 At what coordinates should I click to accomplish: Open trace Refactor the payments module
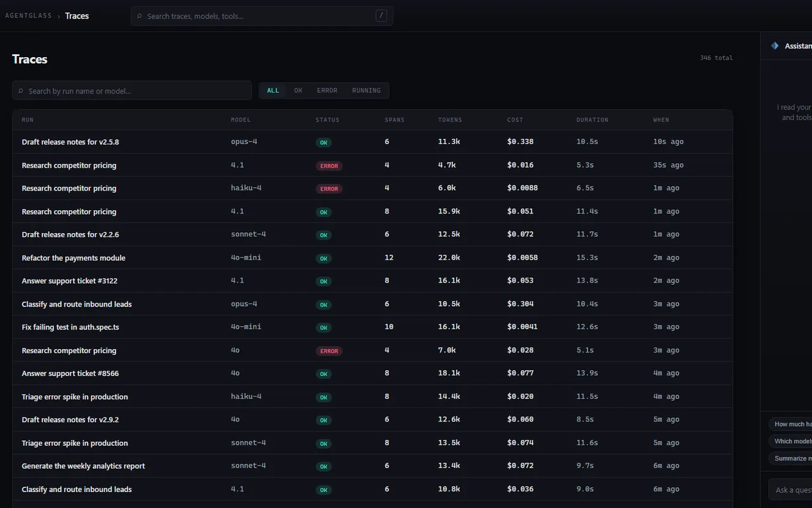click(372, 258)
